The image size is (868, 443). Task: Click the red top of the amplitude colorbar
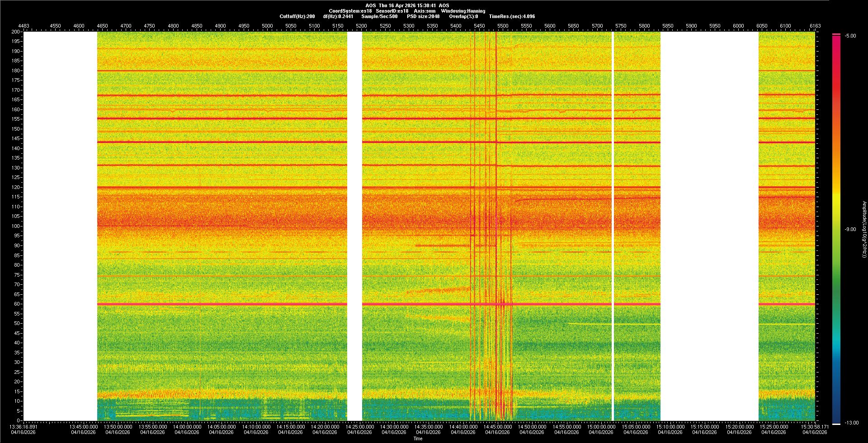(836, 36)
